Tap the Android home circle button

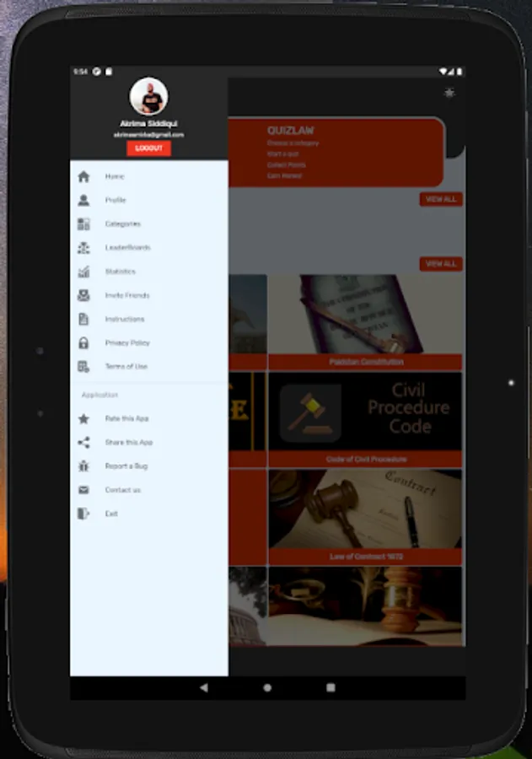click(267, 687)
